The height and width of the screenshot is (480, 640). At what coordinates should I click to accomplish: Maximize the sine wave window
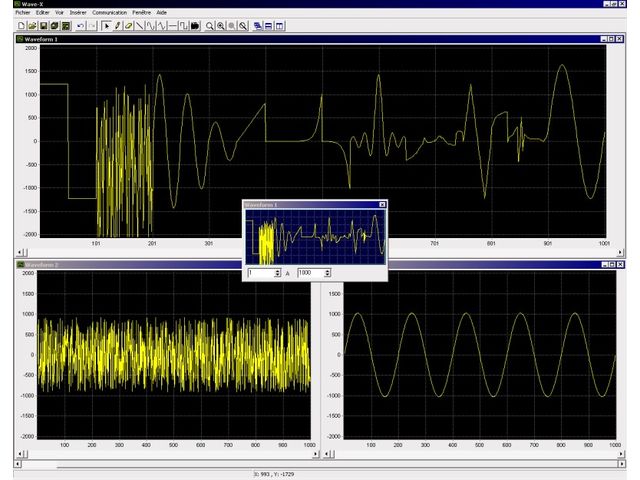(x=612, y=265)
